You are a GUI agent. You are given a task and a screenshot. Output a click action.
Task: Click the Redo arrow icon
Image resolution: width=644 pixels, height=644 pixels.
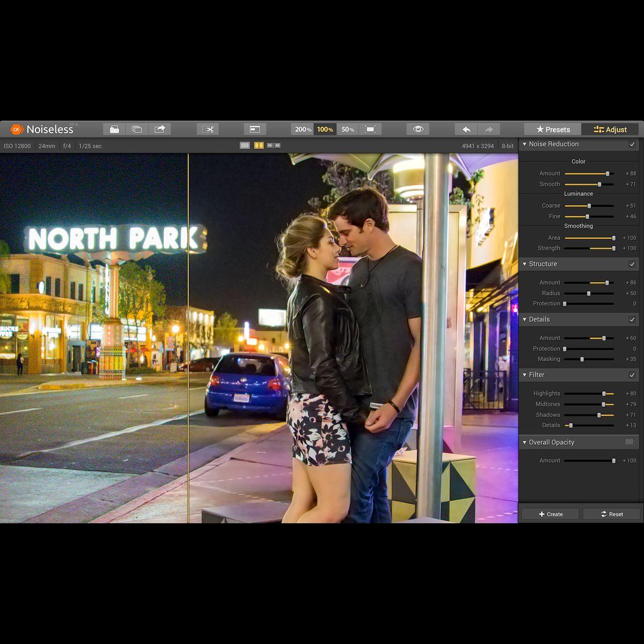coord(489,129)
